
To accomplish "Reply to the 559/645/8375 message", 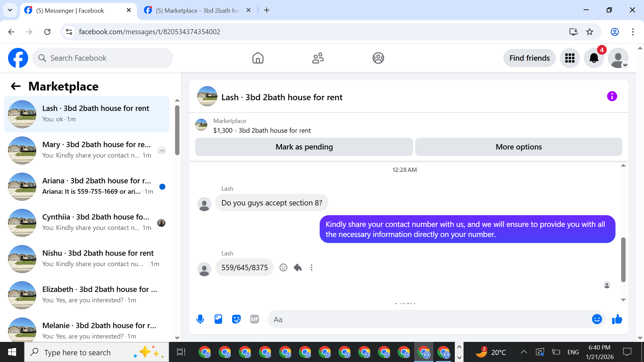I will [298, 267].
